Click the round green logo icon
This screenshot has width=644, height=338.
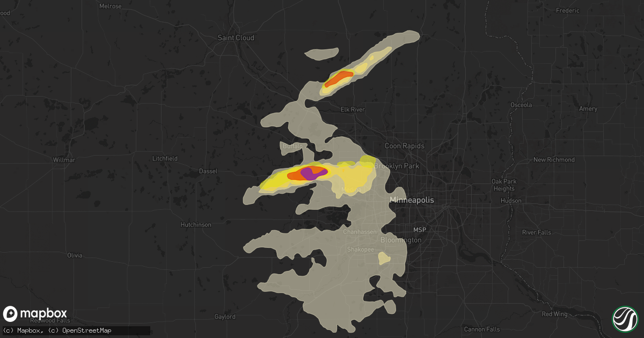pyautogui.click(x=625, y=319)
